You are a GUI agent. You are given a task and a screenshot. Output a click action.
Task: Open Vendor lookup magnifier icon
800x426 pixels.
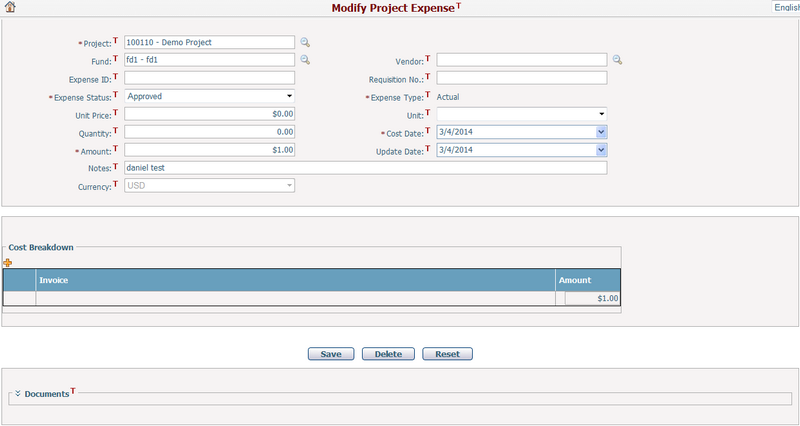(618, 60)
